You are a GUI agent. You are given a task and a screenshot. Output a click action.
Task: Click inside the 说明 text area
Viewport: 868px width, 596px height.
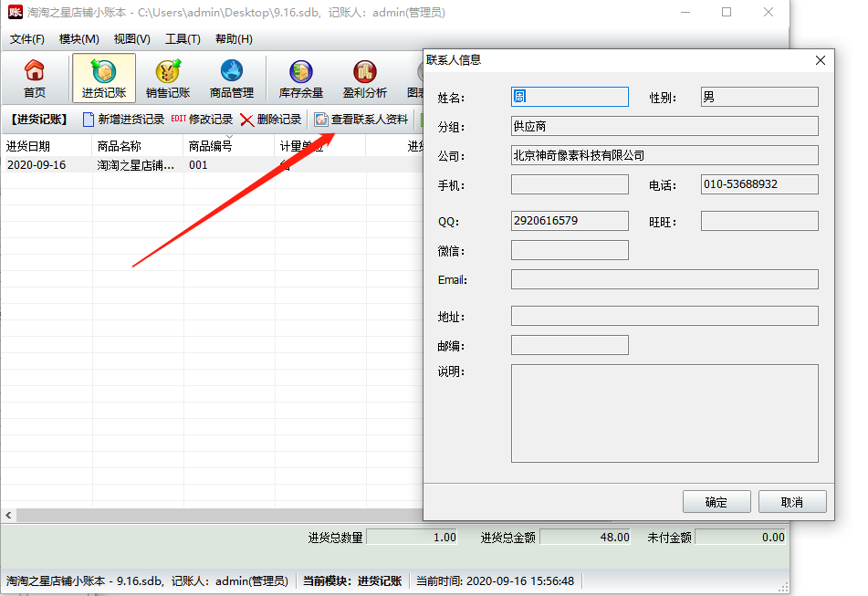coord(664,413)
